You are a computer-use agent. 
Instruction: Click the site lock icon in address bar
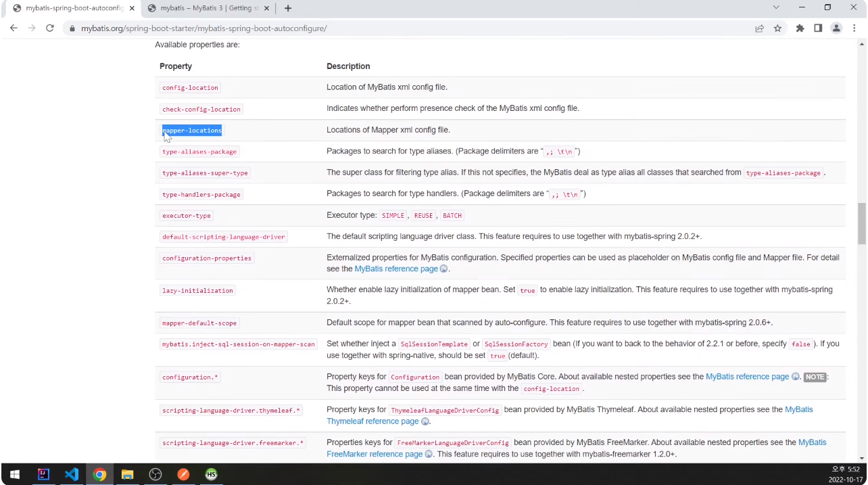point(72,28)
